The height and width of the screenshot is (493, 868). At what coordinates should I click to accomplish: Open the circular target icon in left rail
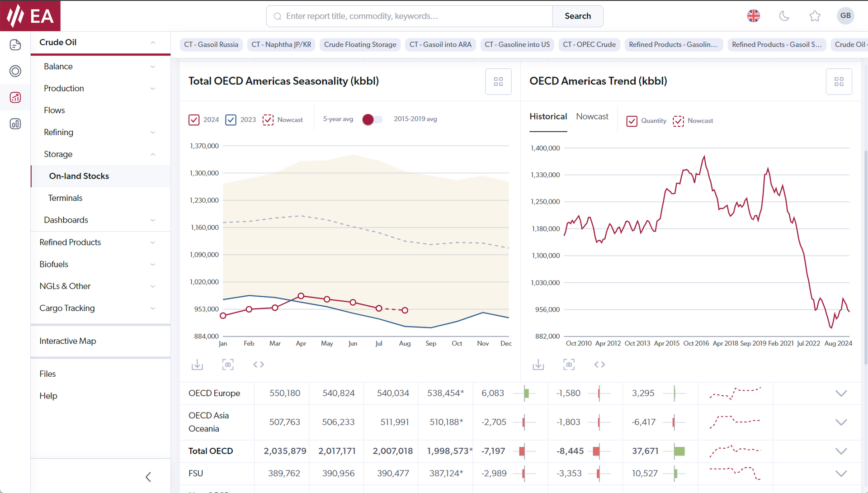pos(15,71)
